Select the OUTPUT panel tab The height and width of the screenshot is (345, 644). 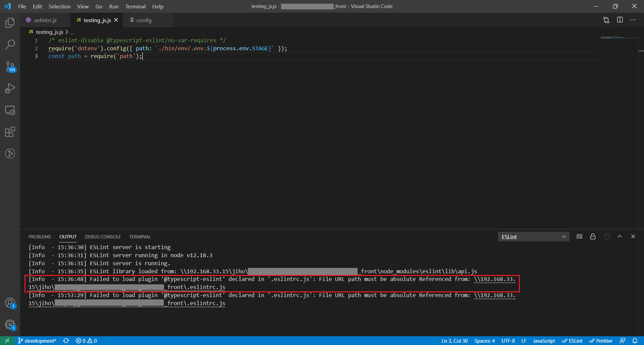(x=68, y=237)
